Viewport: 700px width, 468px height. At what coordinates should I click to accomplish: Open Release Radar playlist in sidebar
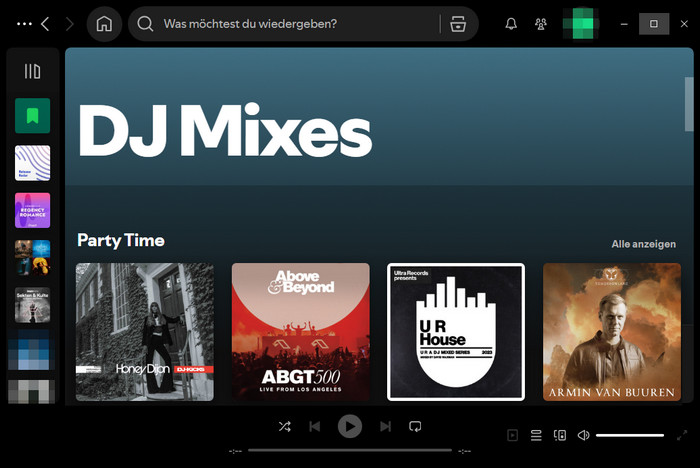tap(33, 163)
